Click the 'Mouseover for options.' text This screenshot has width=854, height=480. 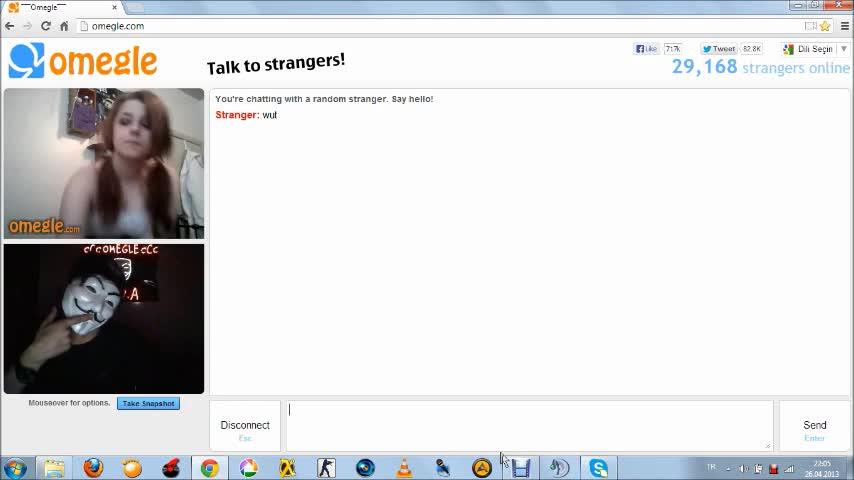tap(69, 403)
